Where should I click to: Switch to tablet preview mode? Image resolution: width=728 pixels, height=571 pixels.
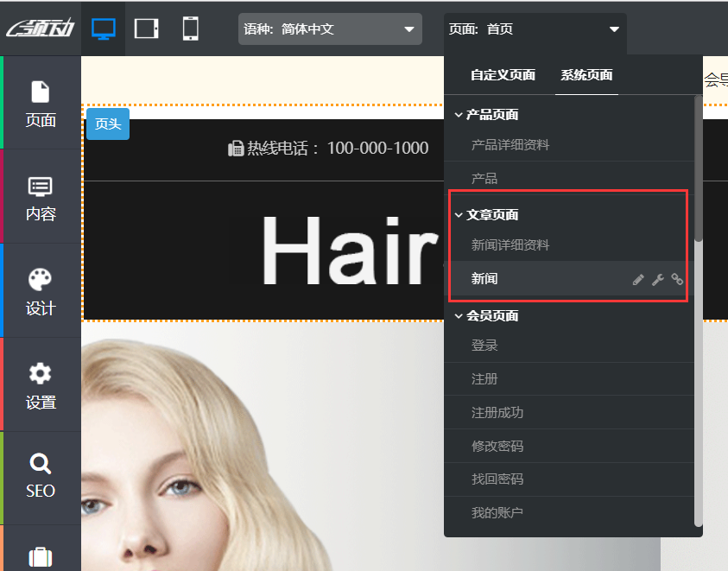tap(147, 29)
